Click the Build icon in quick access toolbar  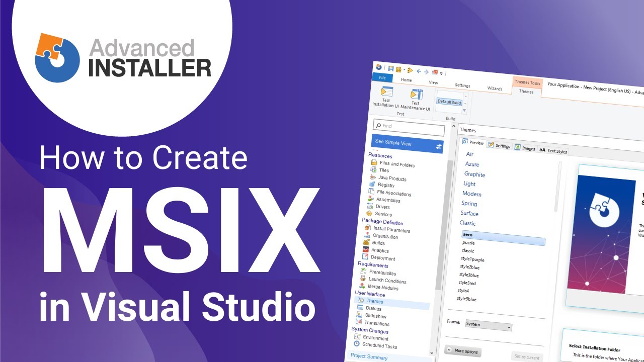tap(398, 69)
